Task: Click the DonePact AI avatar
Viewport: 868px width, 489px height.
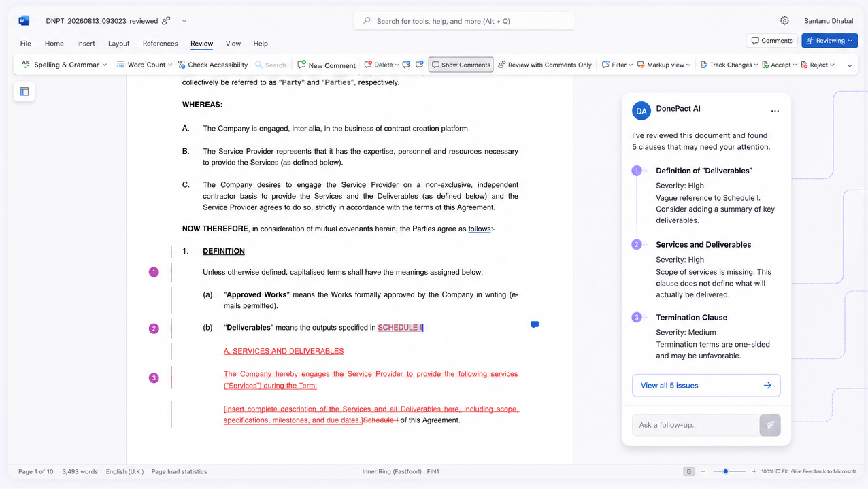Action: tap(641, 111)
